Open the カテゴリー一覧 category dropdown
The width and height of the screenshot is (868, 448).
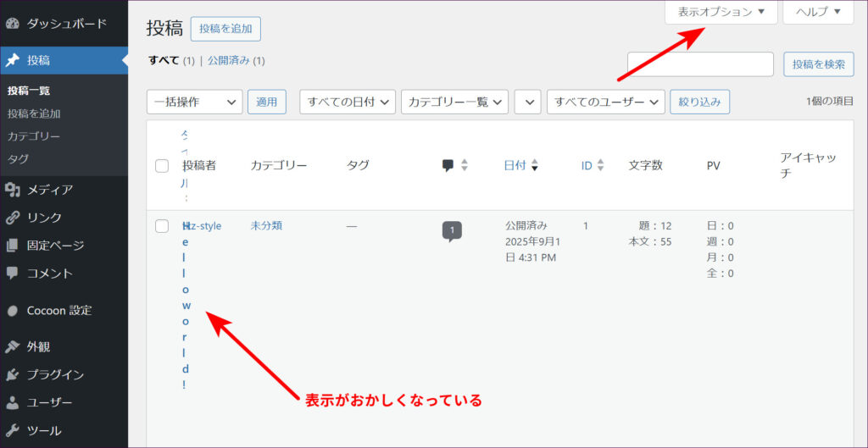[454, 102]
